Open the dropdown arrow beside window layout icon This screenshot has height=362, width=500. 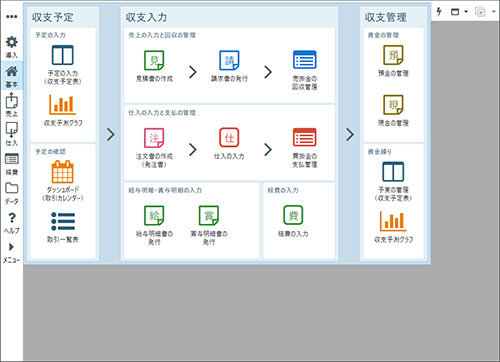(466, 12)
